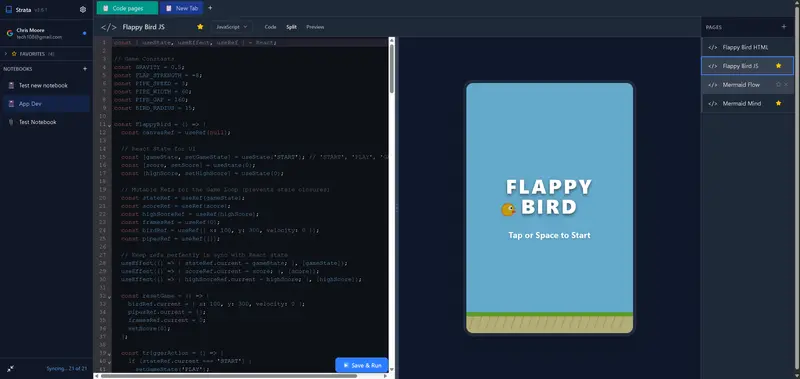Star the Mermaid Flow page

(x=778, y=85)
